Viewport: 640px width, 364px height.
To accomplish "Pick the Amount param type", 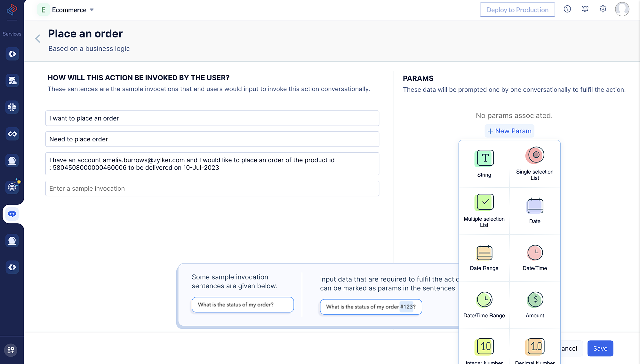I will [534, 305].
